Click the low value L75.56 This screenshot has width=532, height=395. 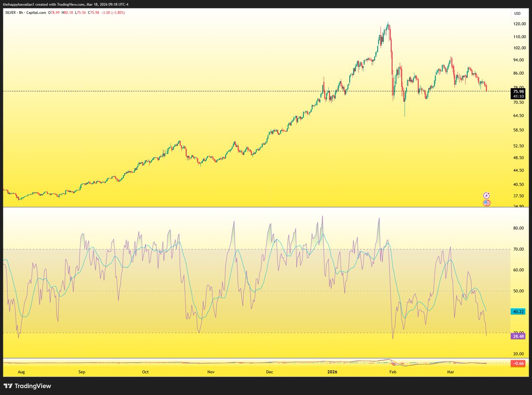coord(80,12)
